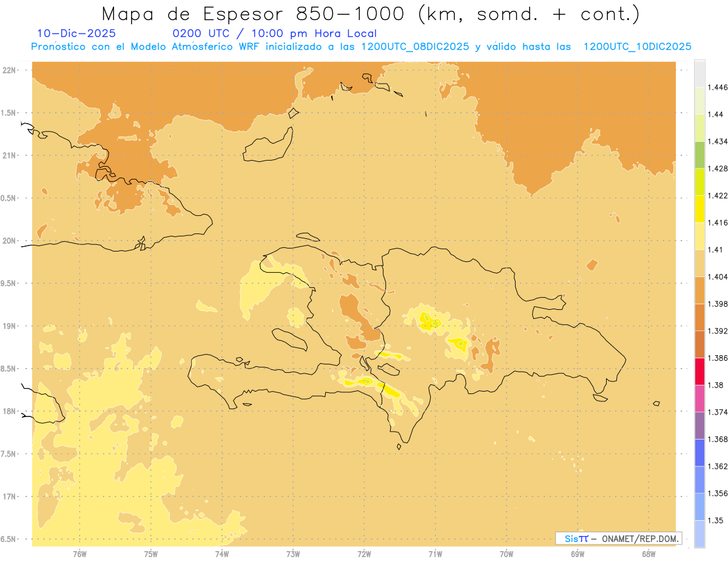Click the legend value 1.398

click(x=718, y=304)
